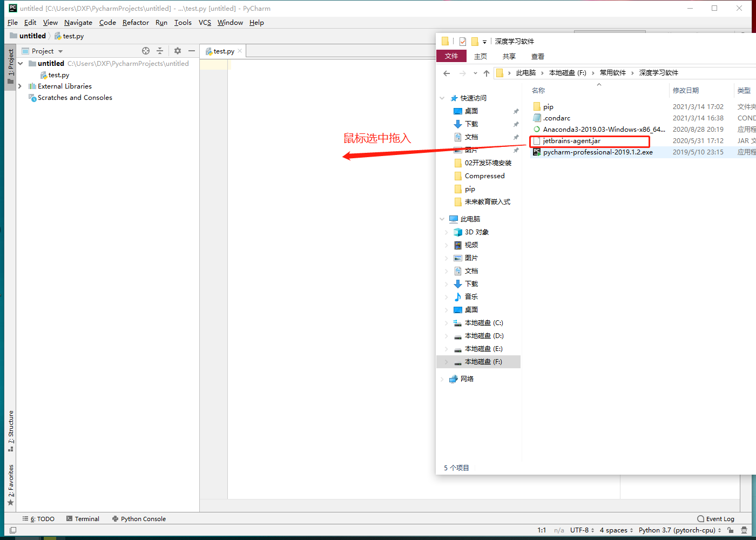Image resolution: width=756 pixels, height=540 pixels.
Task: Switch to the 查看 ribbon tab
Action: coord(538,56)
